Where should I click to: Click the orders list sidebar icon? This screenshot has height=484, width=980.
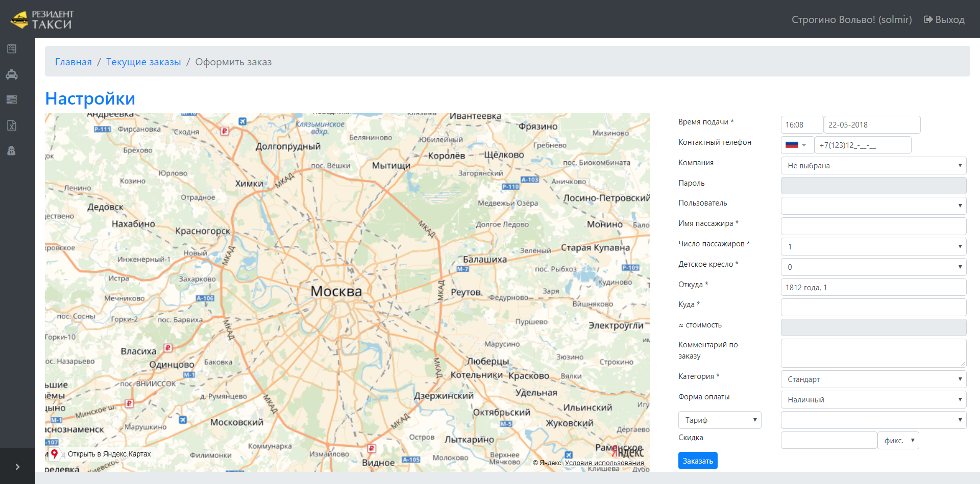click(x=12, y=49)
